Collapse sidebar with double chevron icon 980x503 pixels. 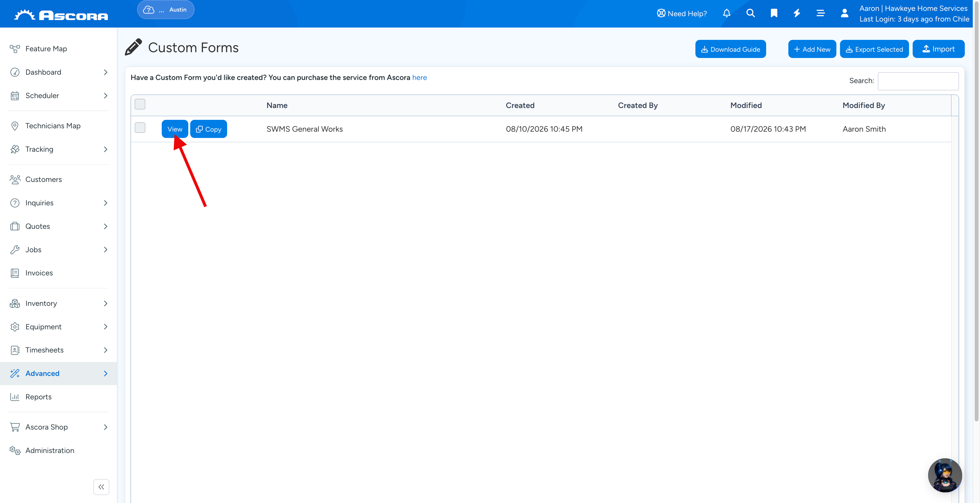coord(101,487)
